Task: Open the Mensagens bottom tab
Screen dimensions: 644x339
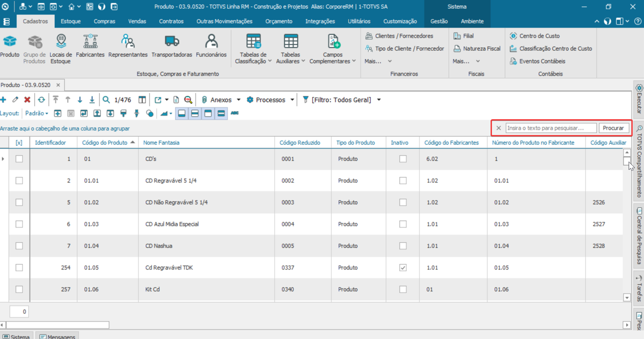Action: [57, 336]
